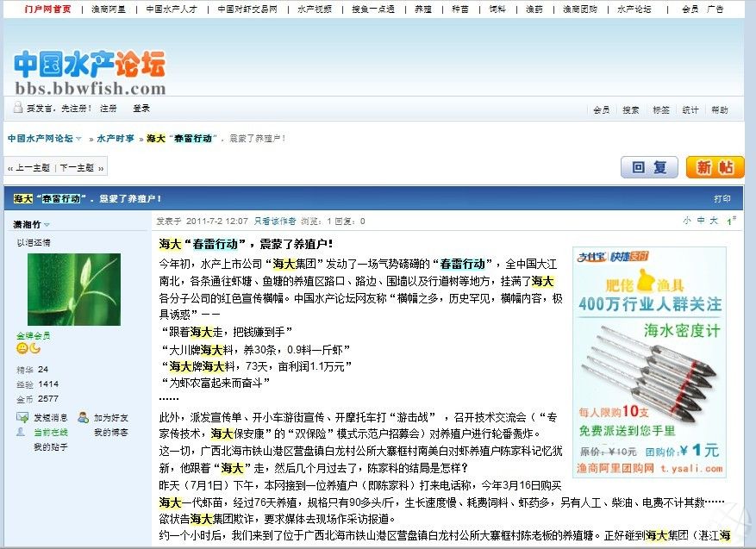This screenshot has width=756, height=549.
Task: Click the 我的博客 link
Action: point(111,433)
